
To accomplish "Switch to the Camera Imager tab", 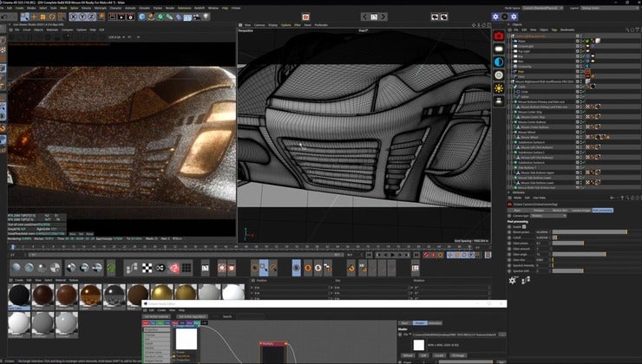I will pos(580,211).
